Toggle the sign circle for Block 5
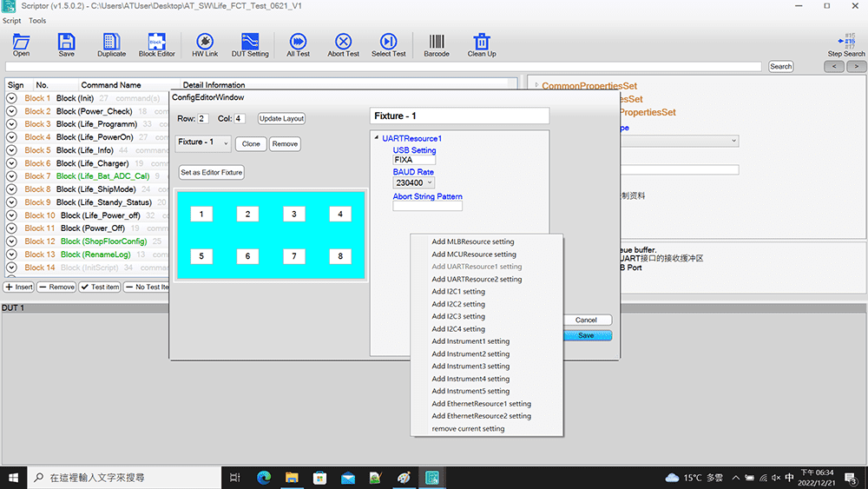Screen dimensions: 868x489 (11, 150)
